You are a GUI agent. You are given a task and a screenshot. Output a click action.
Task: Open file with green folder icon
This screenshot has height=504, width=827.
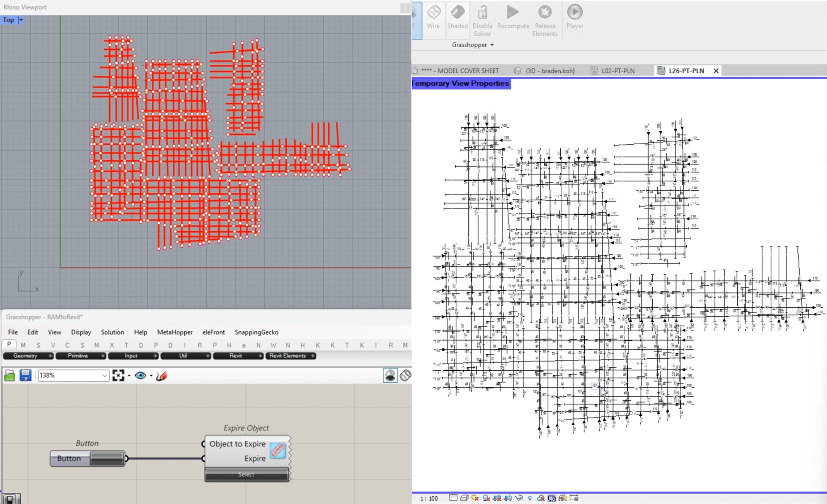[10, 375]
